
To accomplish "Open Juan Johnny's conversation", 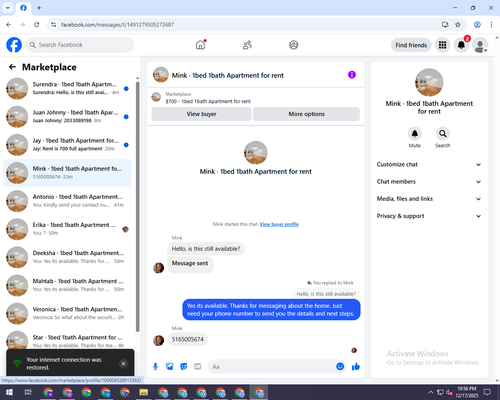I will (x=68, y=117).
